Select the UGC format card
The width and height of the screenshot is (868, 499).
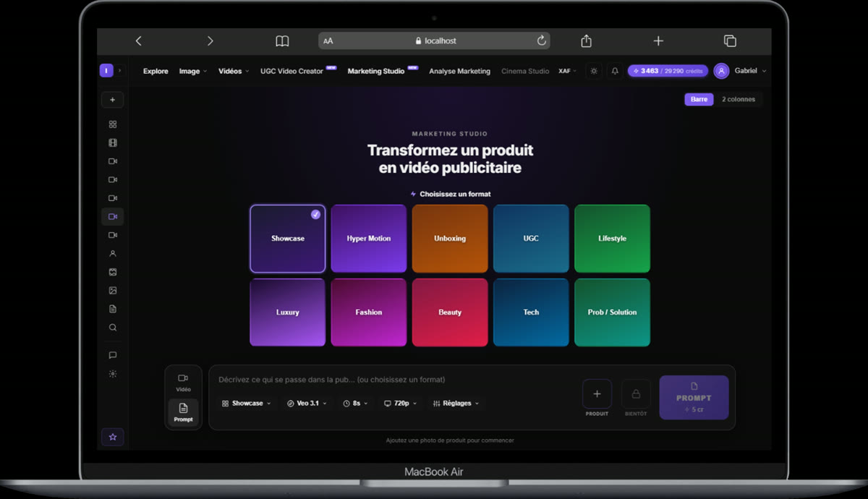pos(531,239)
